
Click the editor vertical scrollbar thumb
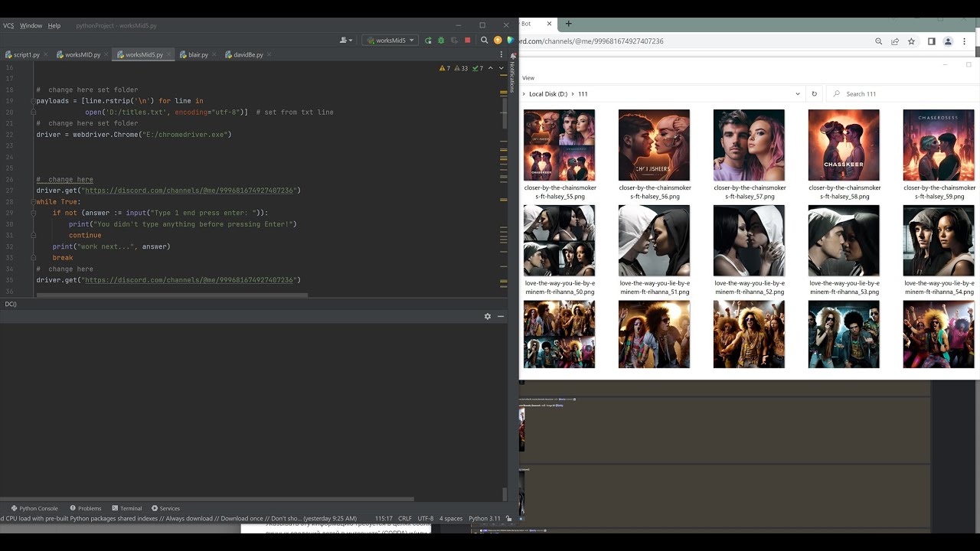pos(505,112)
